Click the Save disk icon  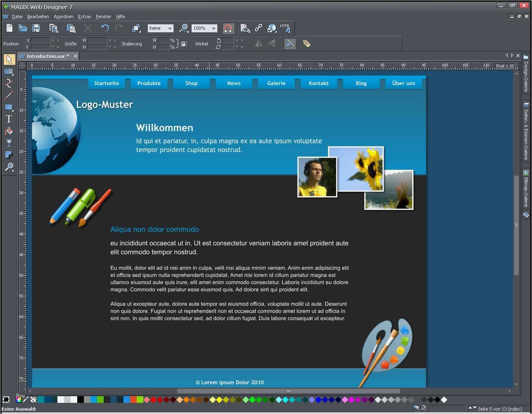pos(36,28)
